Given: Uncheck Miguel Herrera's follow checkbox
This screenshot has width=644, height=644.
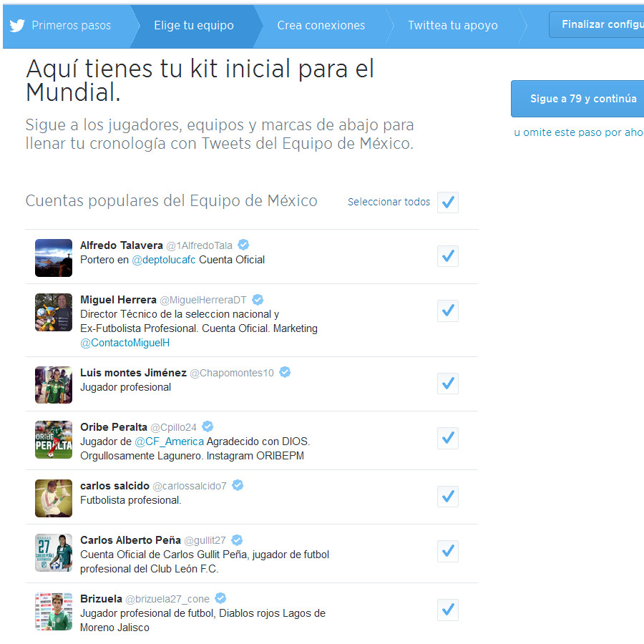Looking at the screenshot, I should tap(447, 311).
